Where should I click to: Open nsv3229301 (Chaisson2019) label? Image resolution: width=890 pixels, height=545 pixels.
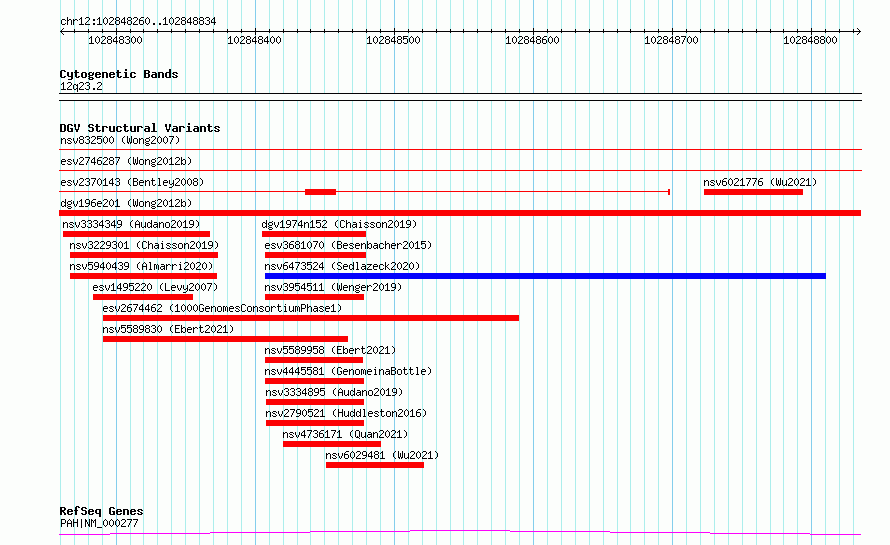(144, 245)
